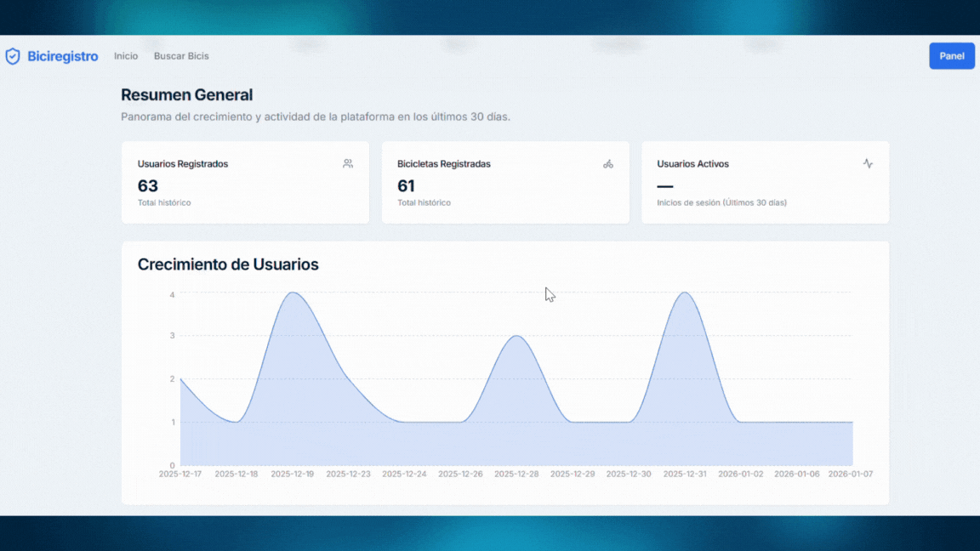
Task: Select the users icon on Usuarios Registrados card
Action: (x=348, y=163)
